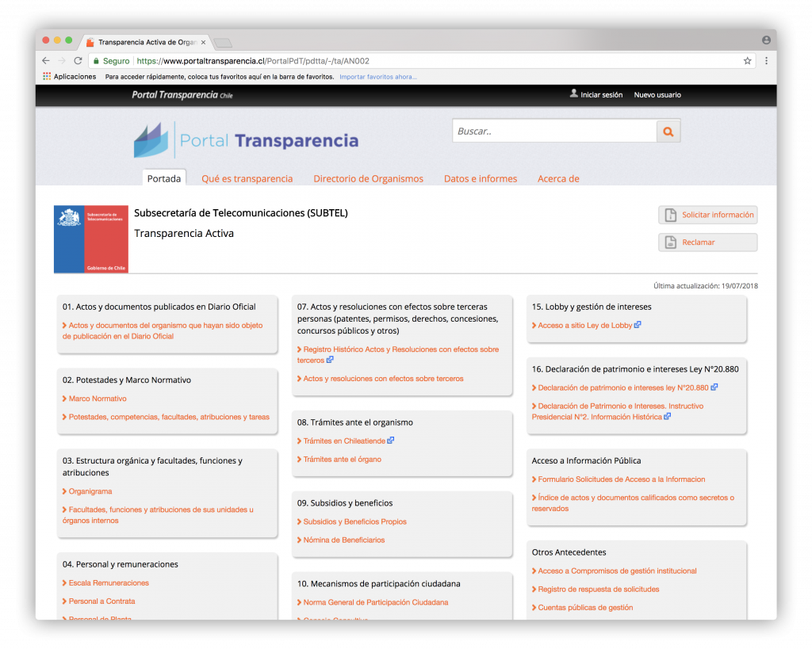Open Norma General de Participación Ciudadana

(x=376, y=602)
